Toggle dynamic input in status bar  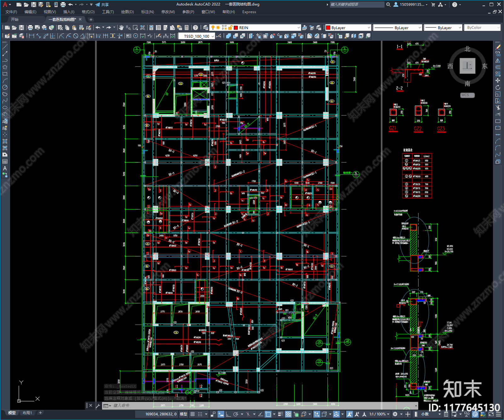pos(221,414)
